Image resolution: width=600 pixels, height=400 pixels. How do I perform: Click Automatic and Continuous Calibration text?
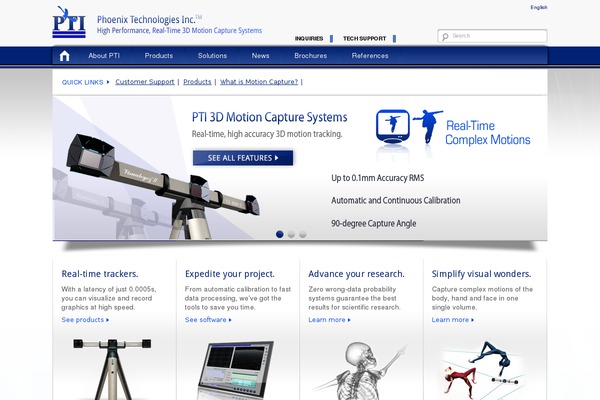[396, 201]
